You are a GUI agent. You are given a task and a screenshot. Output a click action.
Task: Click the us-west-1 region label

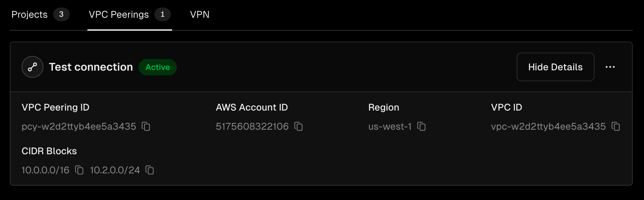pos(389,127)
